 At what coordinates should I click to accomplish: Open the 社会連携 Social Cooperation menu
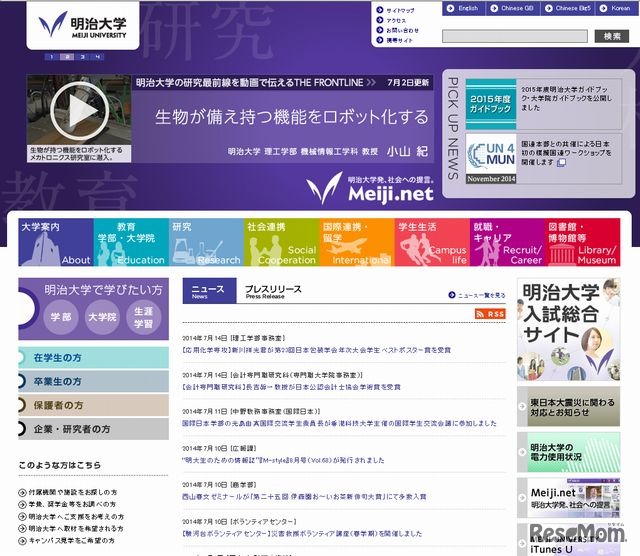click(282, 242)
